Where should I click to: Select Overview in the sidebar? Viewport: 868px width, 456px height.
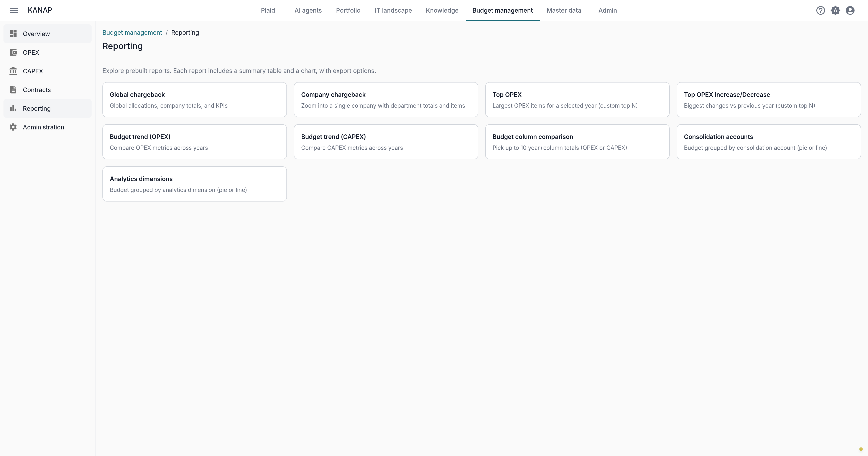48,34
